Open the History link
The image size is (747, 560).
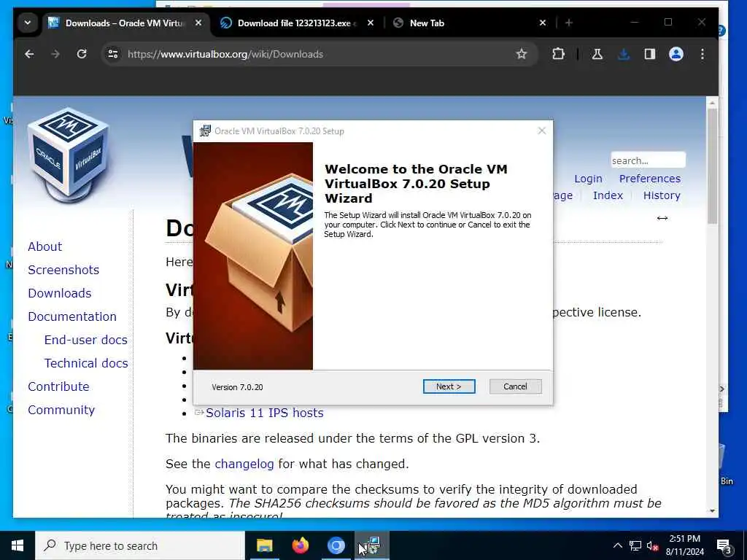coord(661,195)
